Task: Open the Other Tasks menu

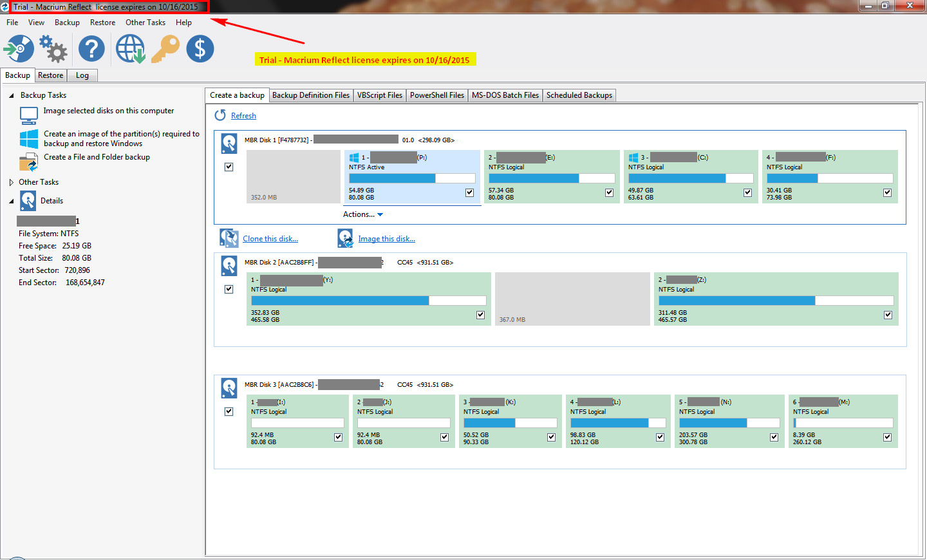Action: click(145, 23)
